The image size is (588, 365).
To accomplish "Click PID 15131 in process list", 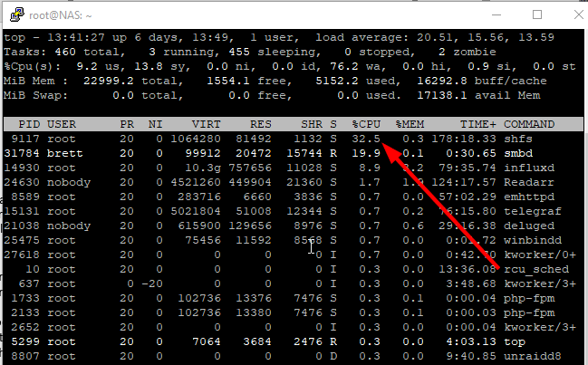I will click(x=22, y=211).
